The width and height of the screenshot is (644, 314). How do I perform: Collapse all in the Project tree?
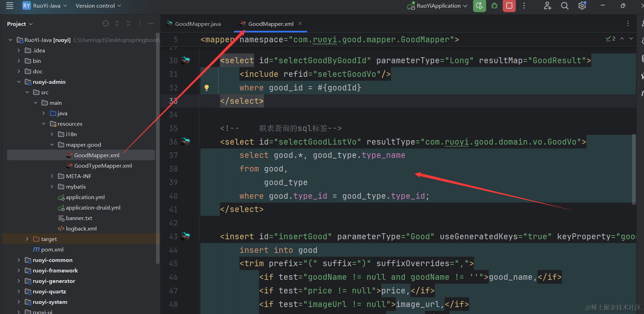128,24
